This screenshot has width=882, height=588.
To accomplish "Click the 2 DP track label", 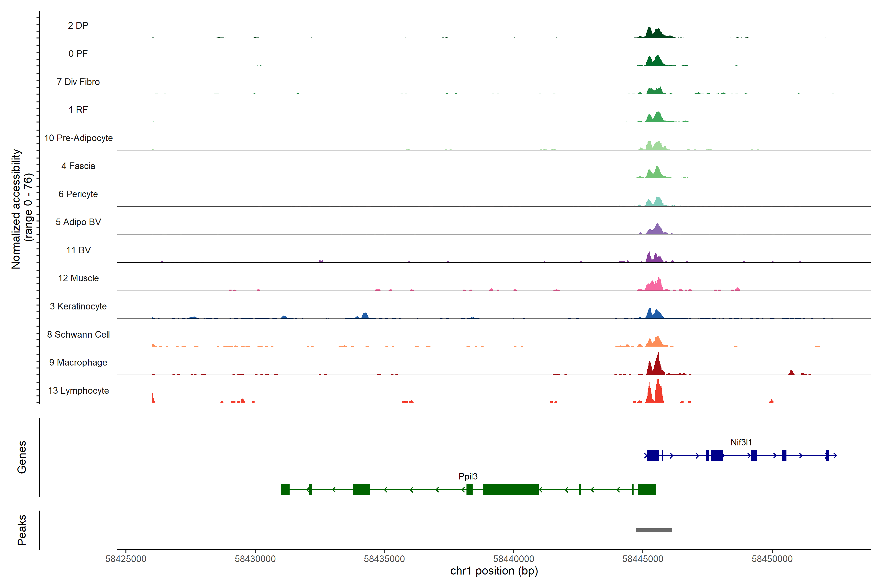I will coord(78,25).
